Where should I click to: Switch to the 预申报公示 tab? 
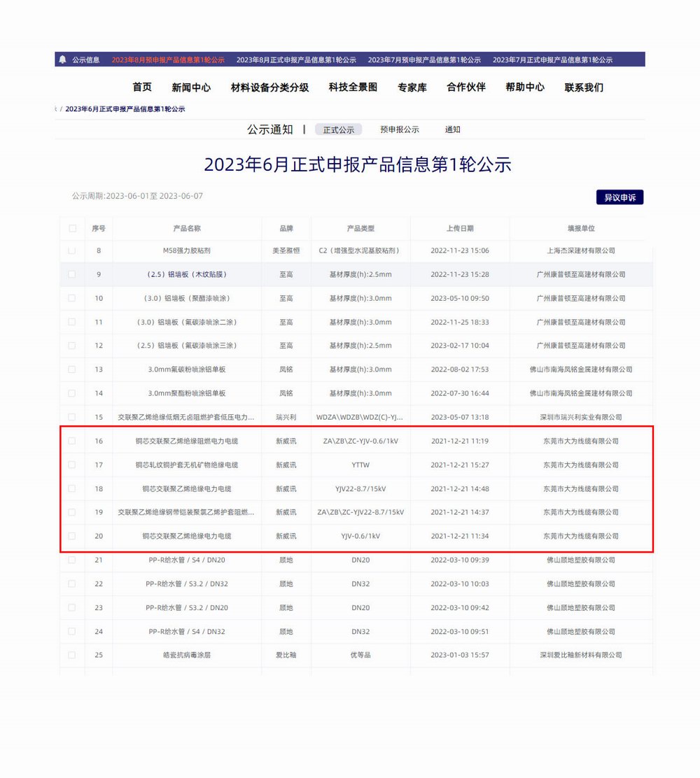(400, 129)
